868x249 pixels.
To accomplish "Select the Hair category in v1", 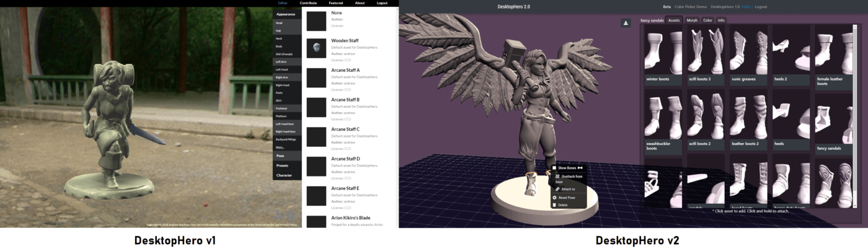I will [287, 30].
